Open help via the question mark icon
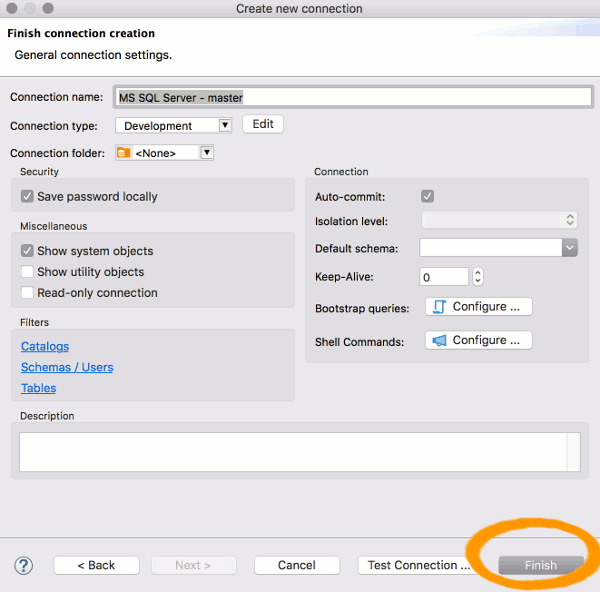Image resolution: width=600 pixels, height=592 pixels. [x=24, y=565]
